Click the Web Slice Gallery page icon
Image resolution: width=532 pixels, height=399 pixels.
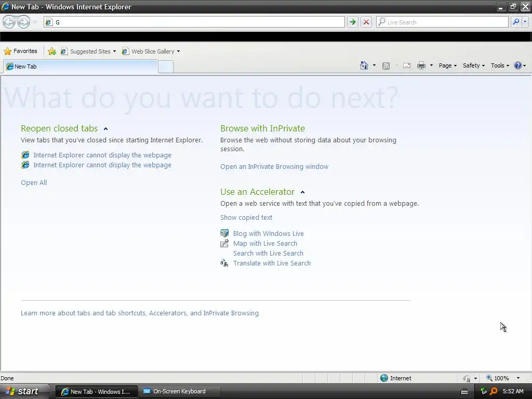coord(125,51)
